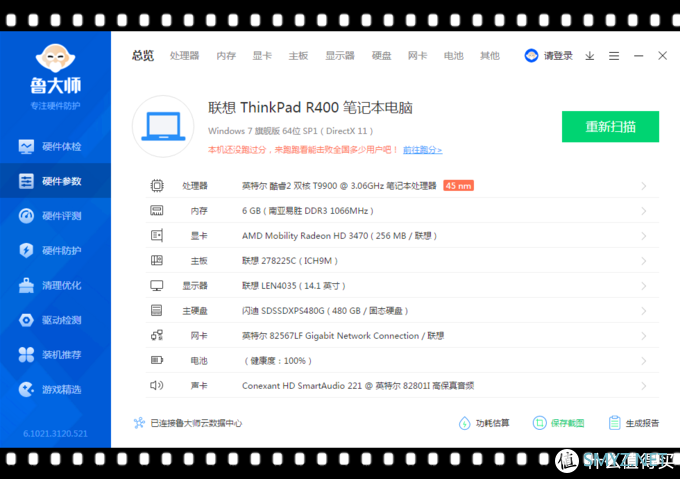
Task: Click the sound card speaker icon
Action: point(157,385)
